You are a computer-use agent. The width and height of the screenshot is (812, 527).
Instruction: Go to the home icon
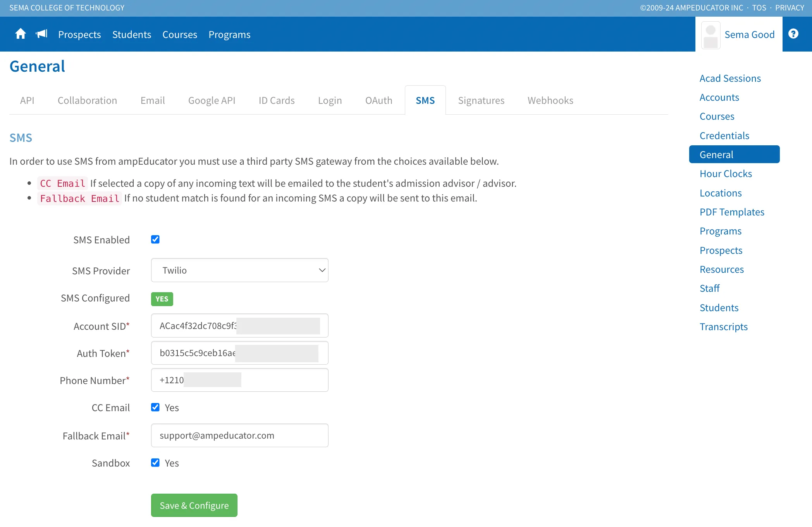[21, 34]
